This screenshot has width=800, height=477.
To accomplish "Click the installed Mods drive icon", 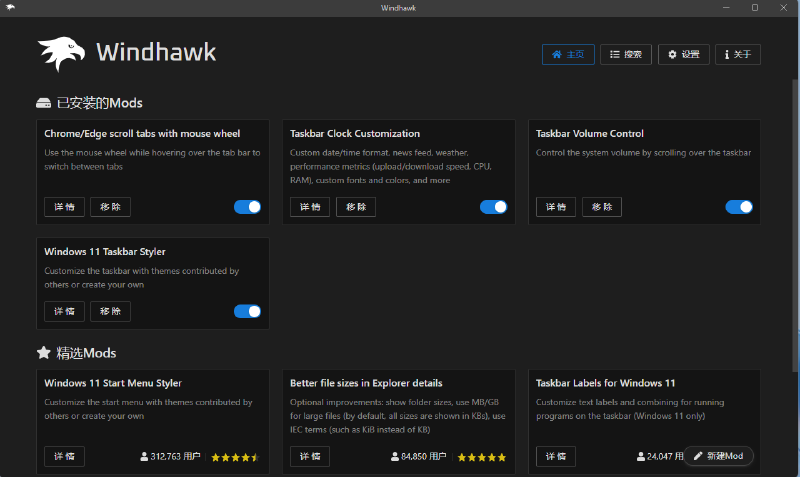I will [43, 103].
